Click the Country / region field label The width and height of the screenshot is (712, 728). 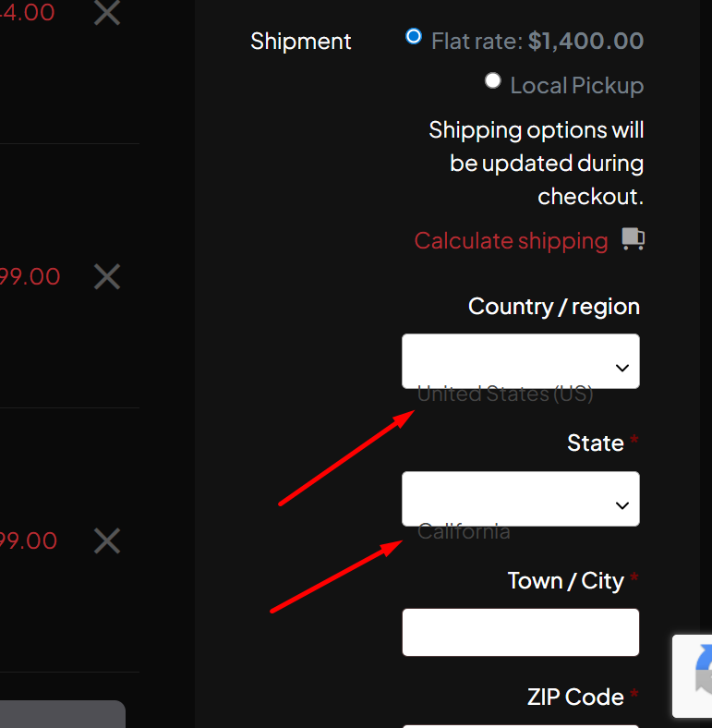[x=553, y=307]
